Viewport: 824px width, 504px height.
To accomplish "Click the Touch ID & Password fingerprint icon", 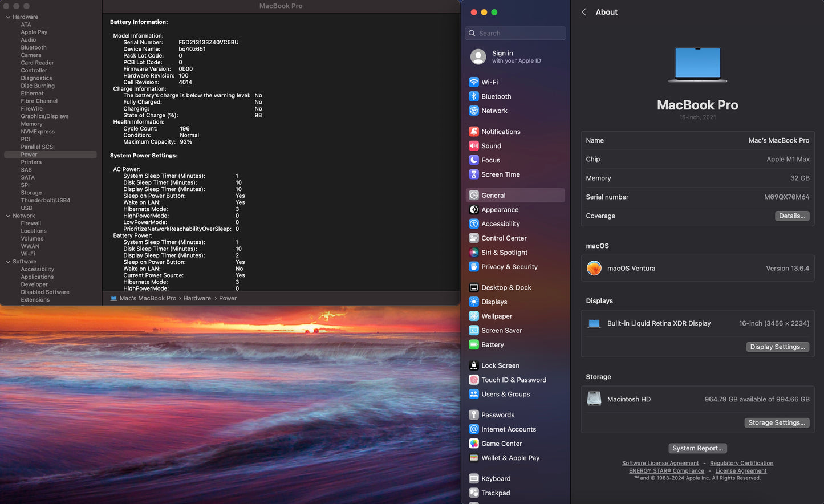I will [x=473, y=380].
